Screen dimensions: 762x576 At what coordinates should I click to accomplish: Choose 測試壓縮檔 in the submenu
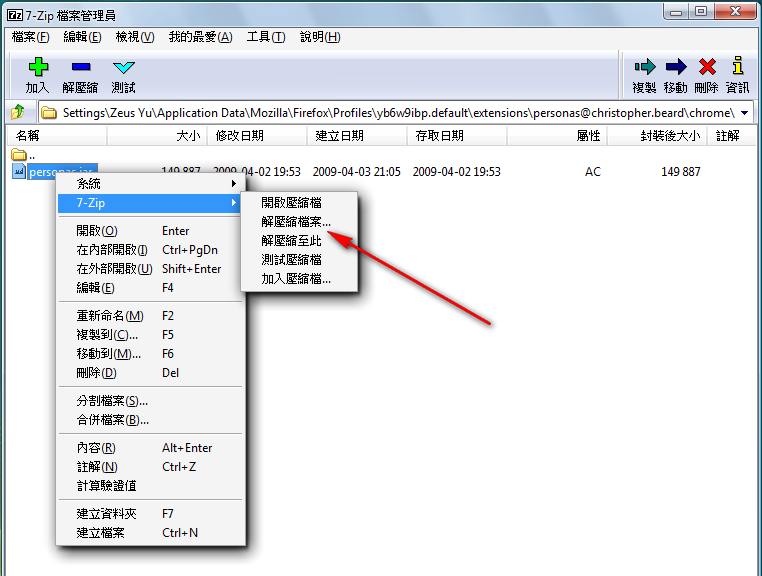[x=299, y=260]
